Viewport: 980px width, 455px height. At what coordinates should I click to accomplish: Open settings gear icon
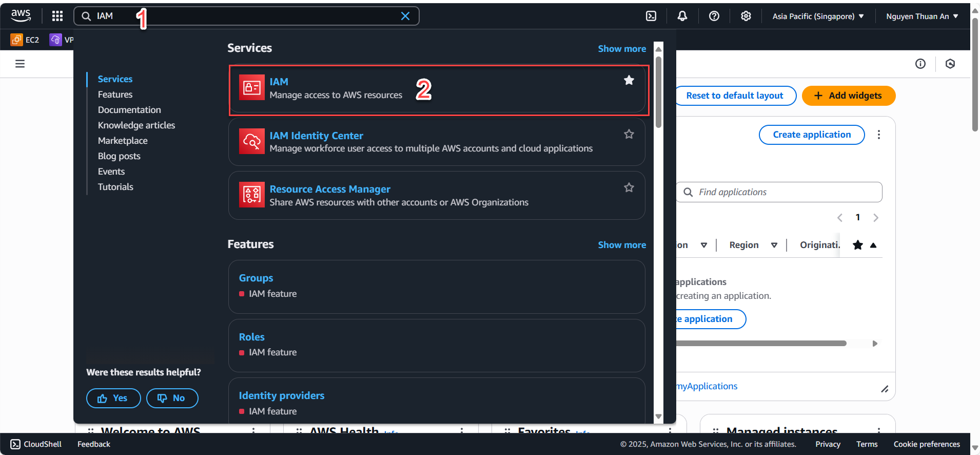click(746, 16)
